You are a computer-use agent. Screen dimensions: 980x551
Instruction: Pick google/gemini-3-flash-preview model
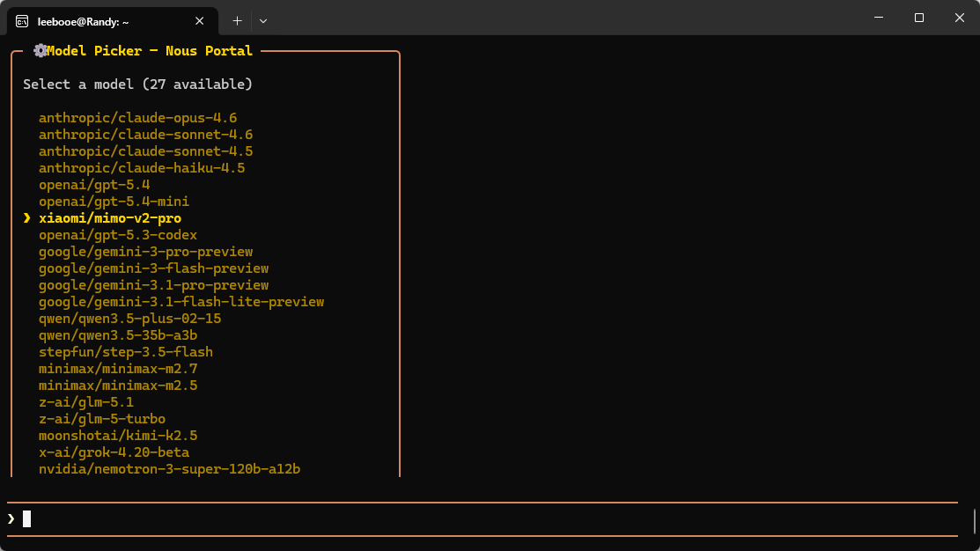pos(154,268)
